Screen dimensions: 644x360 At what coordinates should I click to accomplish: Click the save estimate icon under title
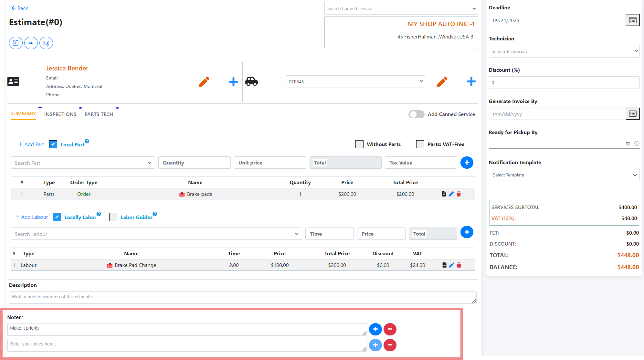pyautogui.click(x=16, y=43)
